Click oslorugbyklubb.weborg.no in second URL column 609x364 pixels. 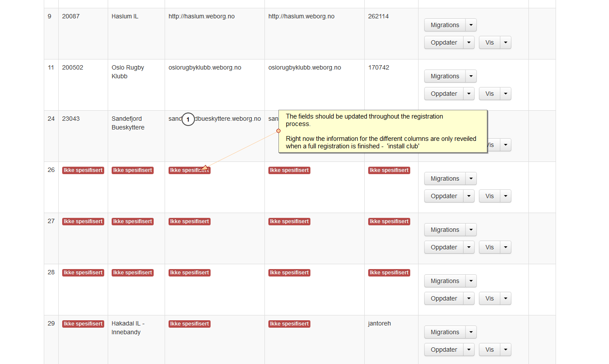(x=304, y=67)
